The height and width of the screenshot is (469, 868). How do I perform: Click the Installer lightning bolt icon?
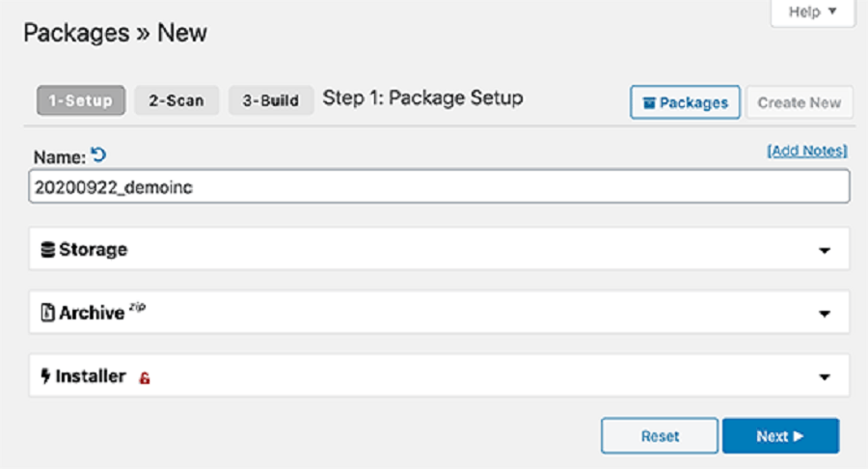coord(45,376)
